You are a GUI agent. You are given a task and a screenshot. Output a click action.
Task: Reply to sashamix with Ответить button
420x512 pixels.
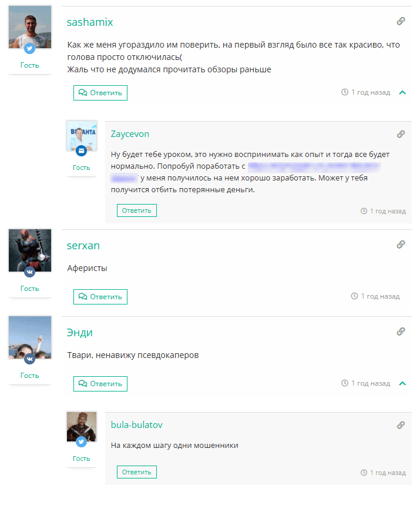pyautogui.click(x=100, y=93)
